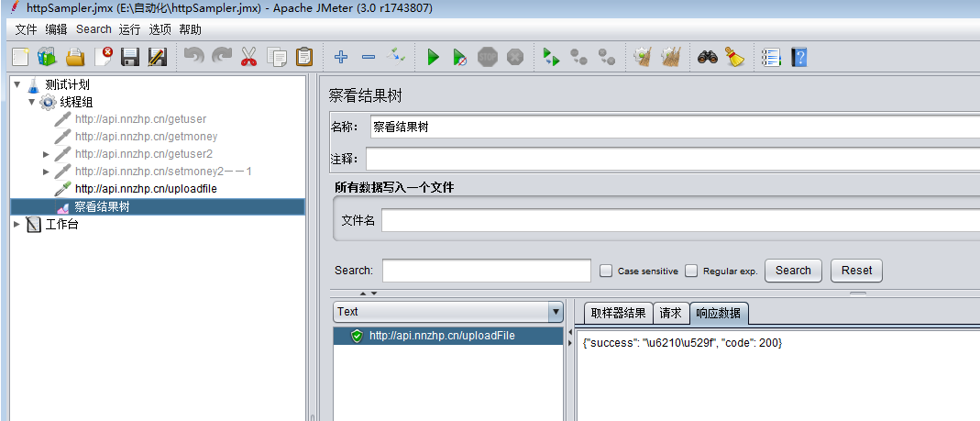Expand the getuser2 sampler node
Viewport: 980px width, 421px height.
(x=46, y=154)
